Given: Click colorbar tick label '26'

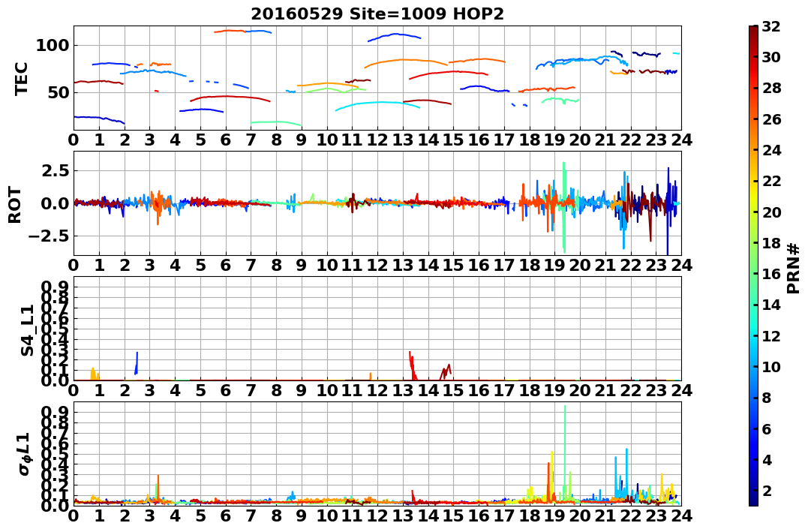Looking at the screenshot, I should pos(771,119).
